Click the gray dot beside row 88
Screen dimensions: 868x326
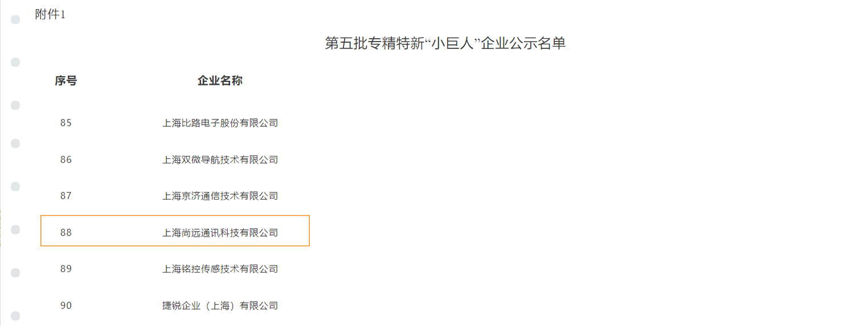click(x=16, y=230)
